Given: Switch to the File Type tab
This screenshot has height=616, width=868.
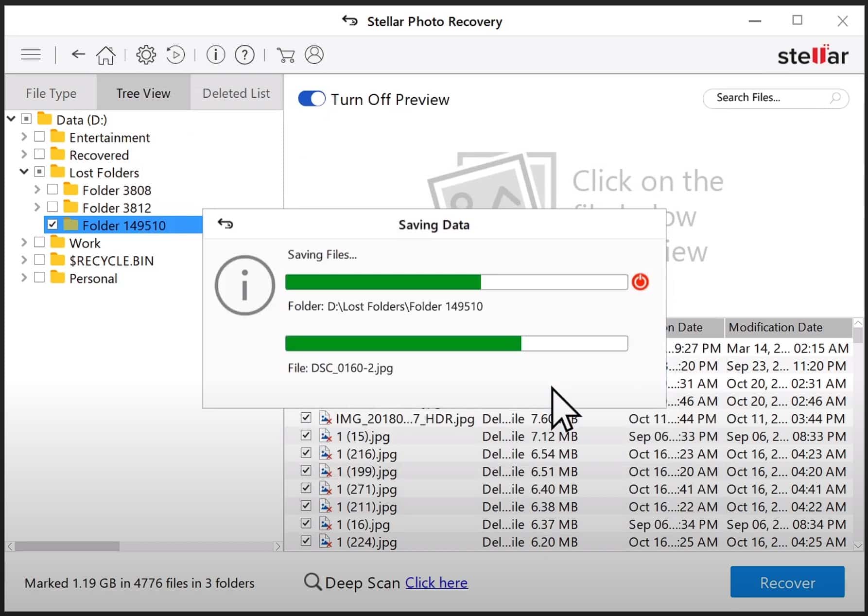Looking at the screenshot, I should tap(51, 93).
